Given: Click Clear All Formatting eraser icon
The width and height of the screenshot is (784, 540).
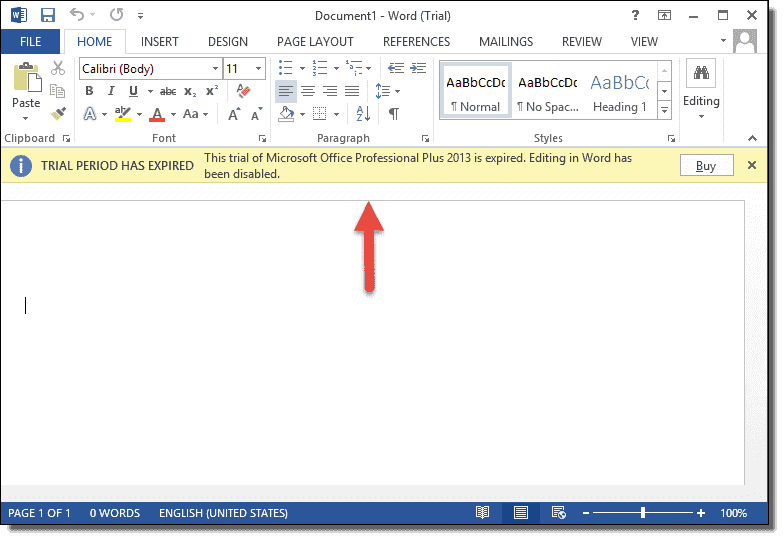Looking at the screenshot, I should pos(244,91).
